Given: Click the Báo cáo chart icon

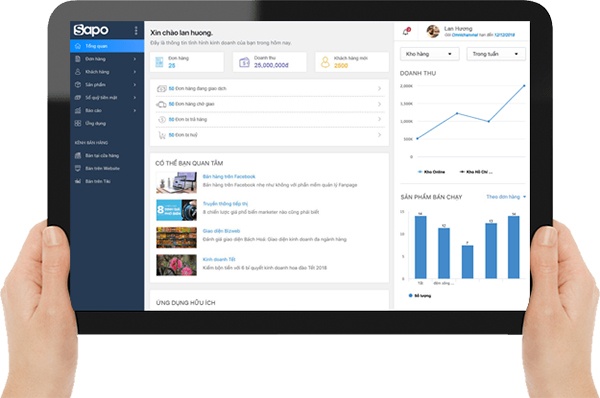Looking at the screenshot, I should [78, 110].
